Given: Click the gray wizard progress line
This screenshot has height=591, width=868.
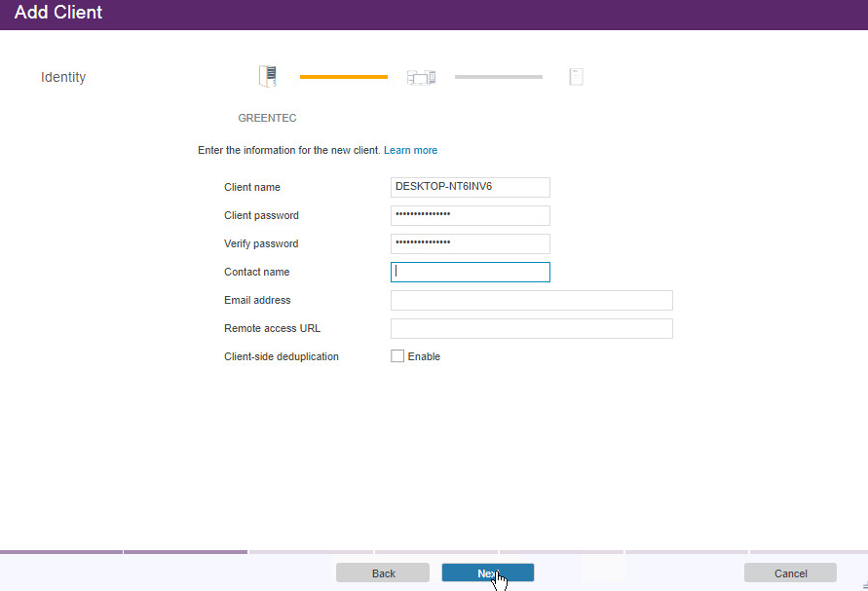Looking at the screenshot, I should coord(498,77).
